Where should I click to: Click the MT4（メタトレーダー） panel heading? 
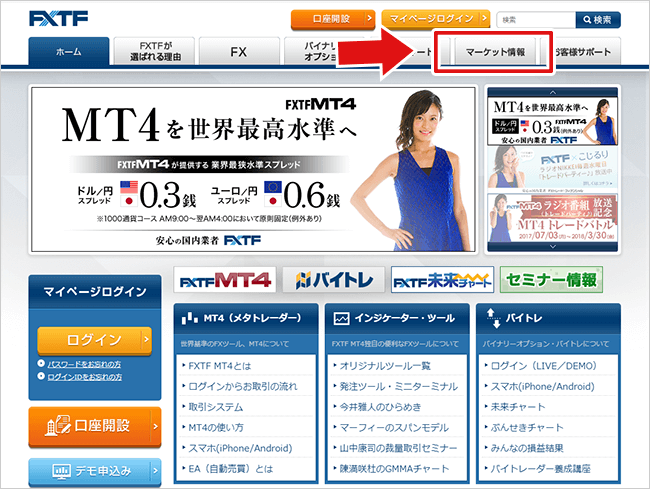252,318
